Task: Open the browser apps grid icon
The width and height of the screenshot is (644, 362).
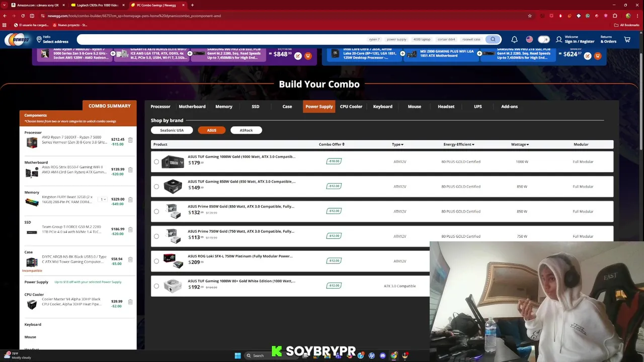Action: pos(5,25)
